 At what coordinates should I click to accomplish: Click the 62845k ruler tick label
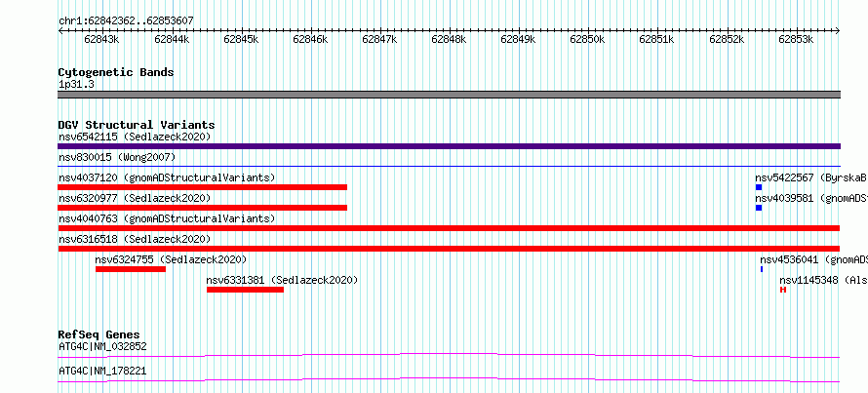(241, 39)
